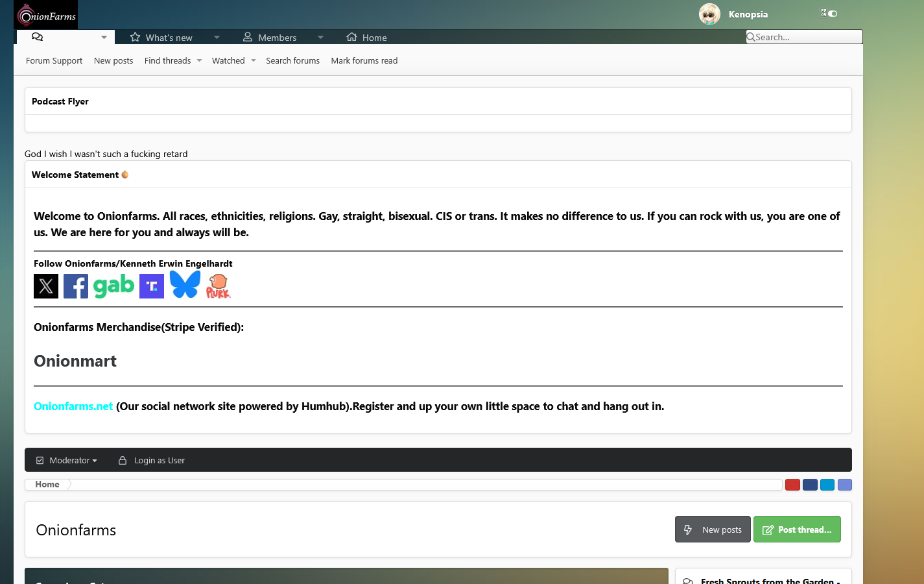
Task: Expand the Watched dropdown arrow
Action: tap(254, 61)
